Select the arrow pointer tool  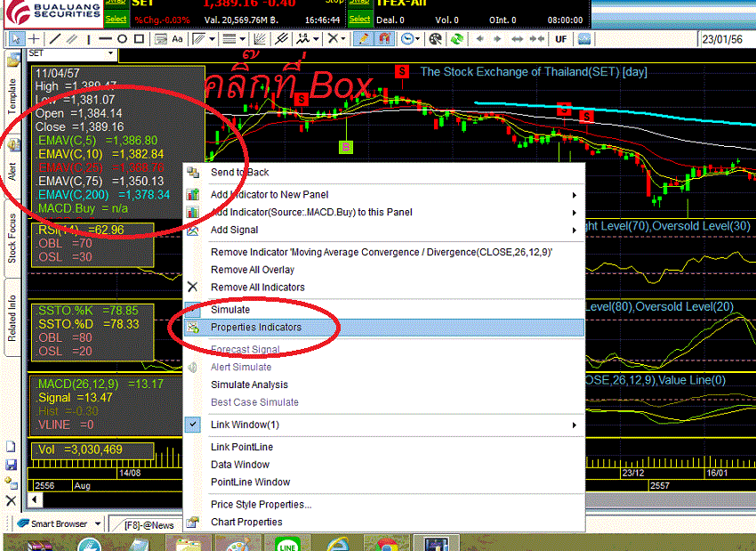pyautogui.click(x=15, y=39)
